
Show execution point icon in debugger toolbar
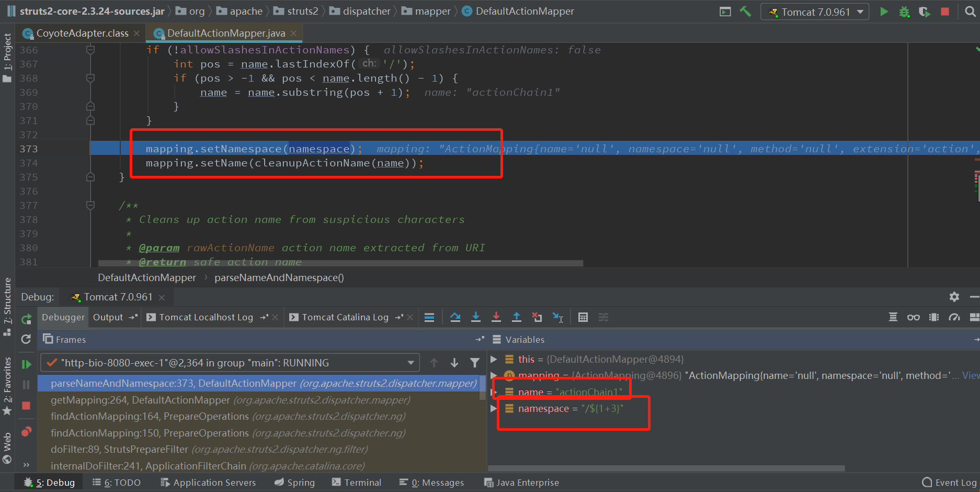pos(429,317)
